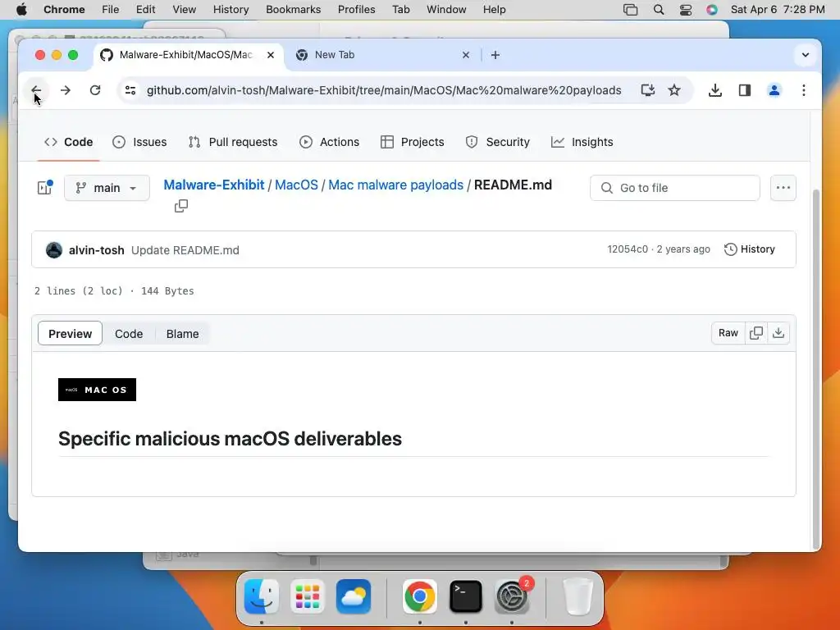Open site information icon in address bar
840x630 pixels.
pos(130,90)
